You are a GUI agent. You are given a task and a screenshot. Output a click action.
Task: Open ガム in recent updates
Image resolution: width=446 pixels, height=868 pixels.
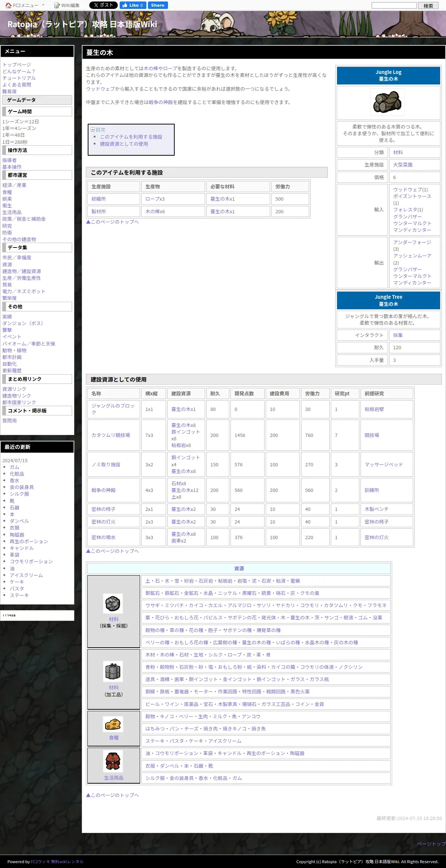click(x=14, y=467)
